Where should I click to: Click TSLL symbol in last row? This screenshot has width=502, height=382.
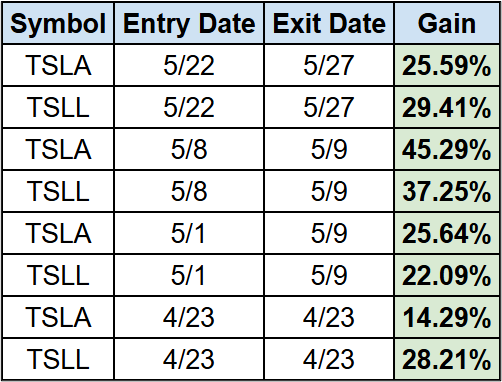click(58, 359)
